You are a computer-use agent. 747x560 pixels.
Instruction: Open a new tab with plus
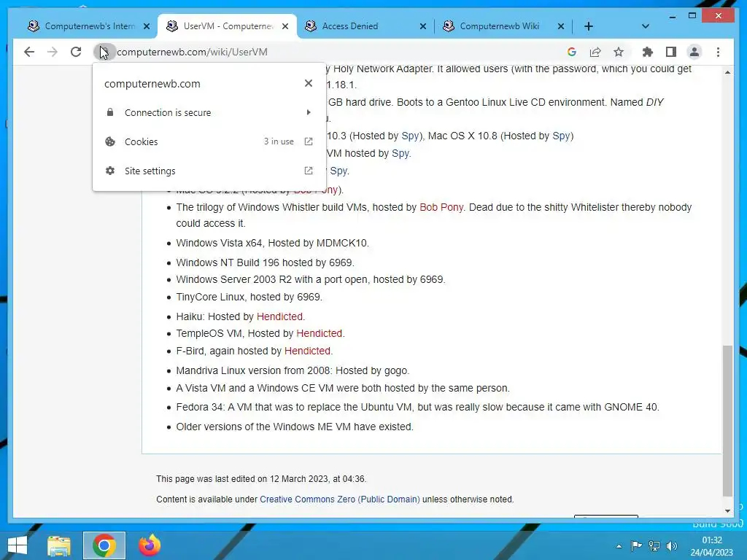[589, 26]
